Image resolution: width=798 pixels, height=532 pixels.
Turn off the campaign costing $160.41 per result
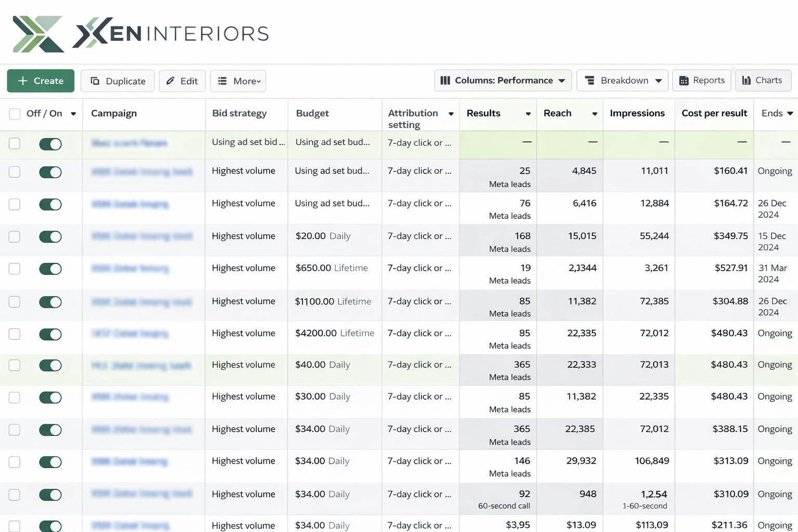50,172
